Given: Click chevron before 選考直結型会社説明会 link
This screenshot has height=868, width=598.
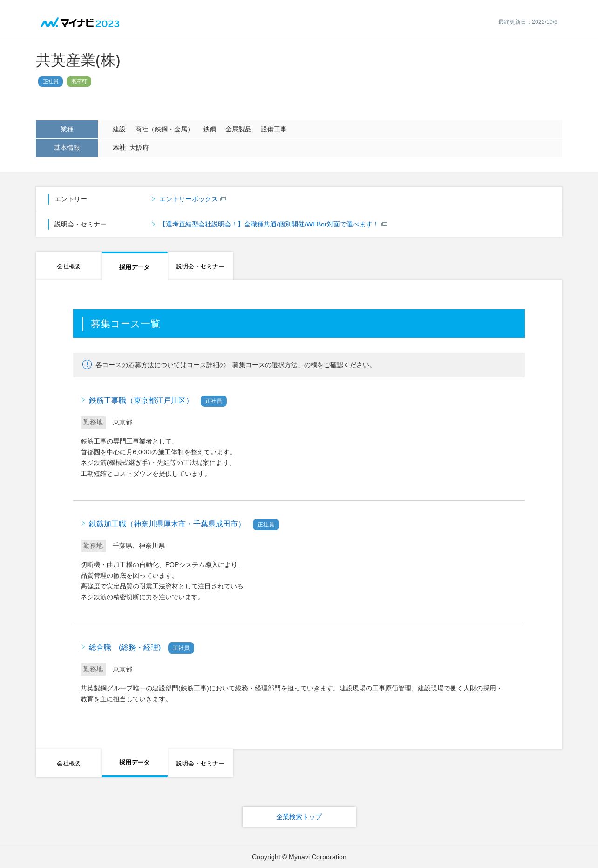Looking at the screenshot, I should (153, 224).
